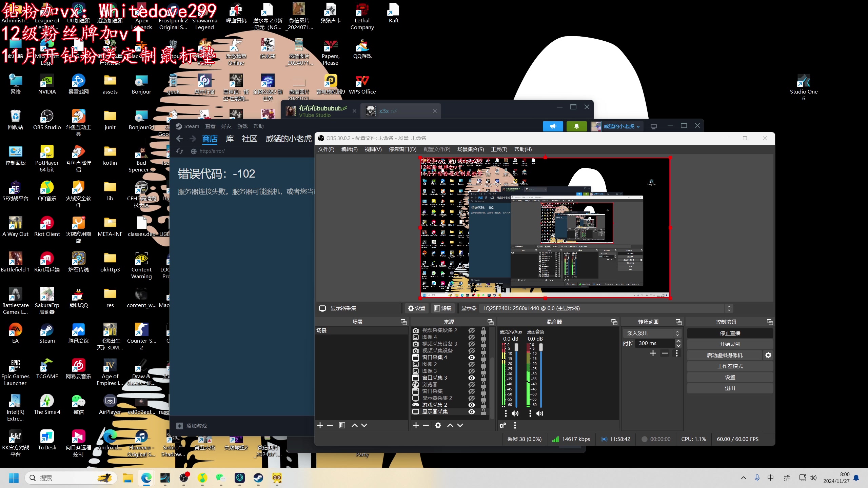
Task: Remove transition with minus icon
Action: [x=665, y=353]
